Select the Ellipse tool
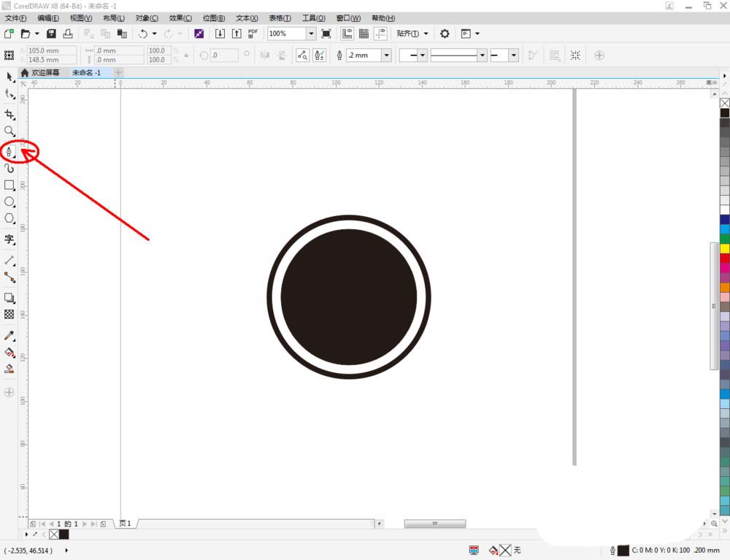This screenshot has height=560, width=730. point(9,202)
